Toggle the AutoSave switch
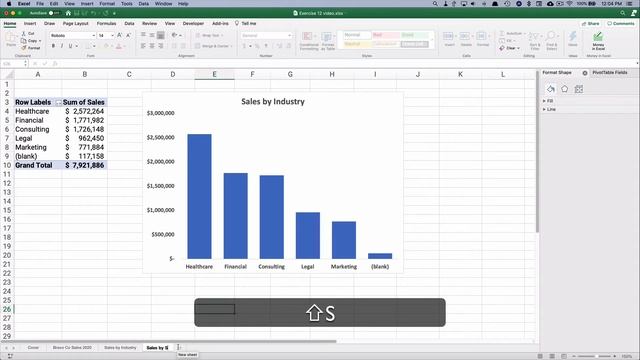The image size is (640, 360). [54, 13]
